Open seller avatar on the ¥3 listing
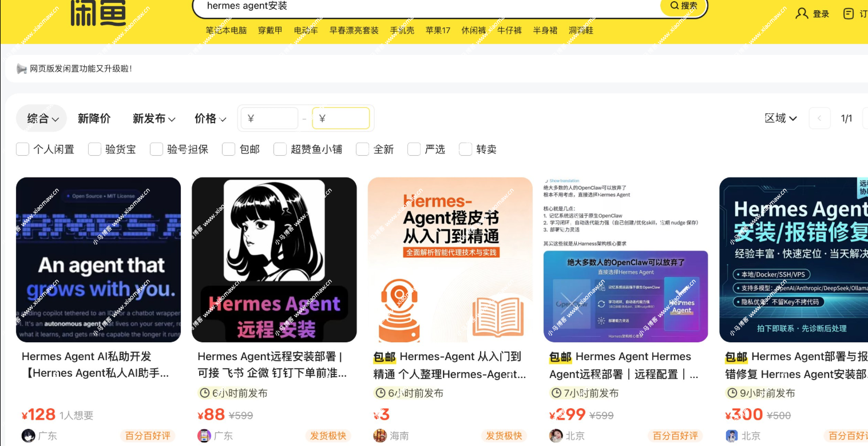868x446 pixels. coord(380,436)
